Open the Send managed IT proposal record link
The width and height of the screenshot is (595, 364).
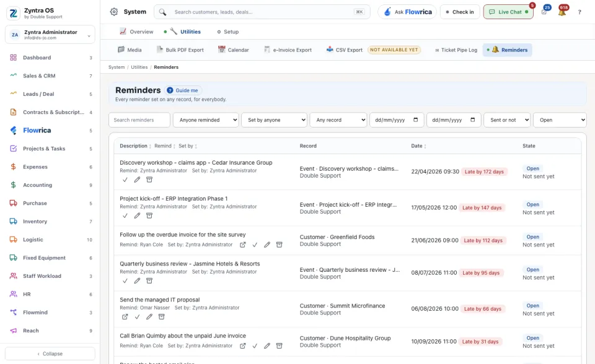(125, 317)
